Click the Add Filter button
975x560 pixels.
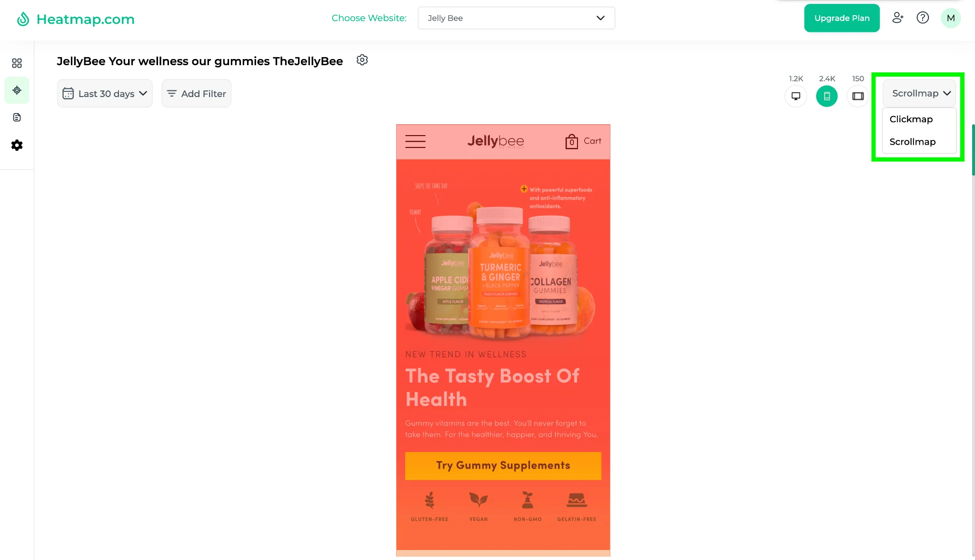tap(196, 93)
